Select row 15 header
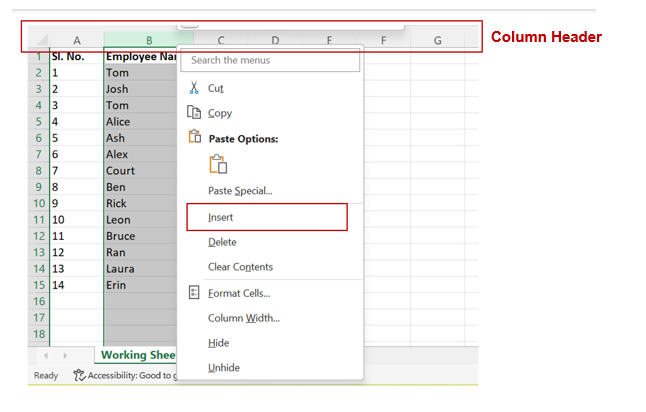Screen dimensions: 646x412 click(x=38, y=285)
